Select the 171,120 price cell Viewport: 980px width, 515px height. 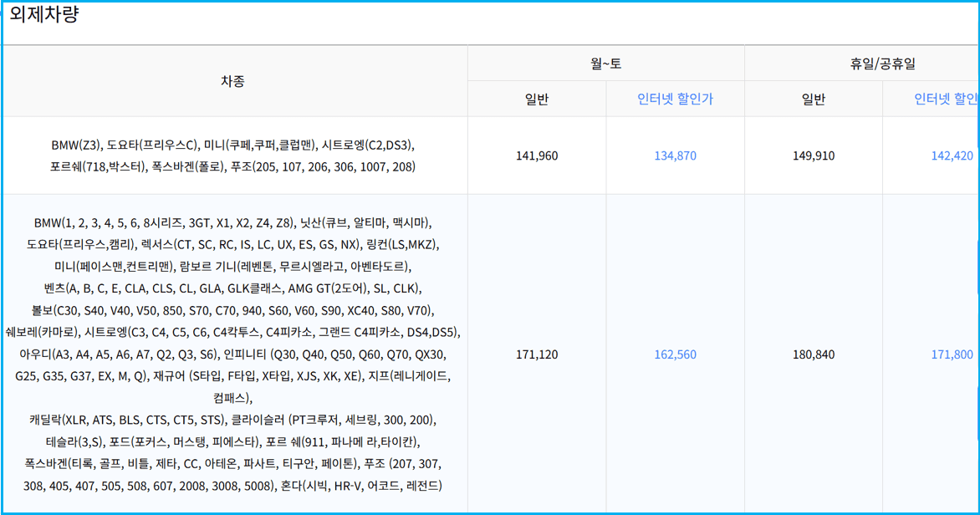(537, 354)
